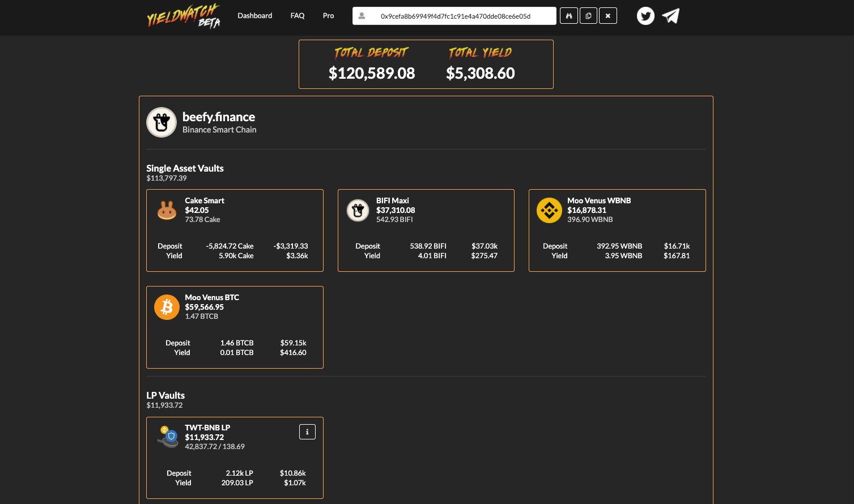Click the YieldWatch Beta logo
Image resolution: width=854 pixels, height=504 pixels.
[x=184, y=16]
